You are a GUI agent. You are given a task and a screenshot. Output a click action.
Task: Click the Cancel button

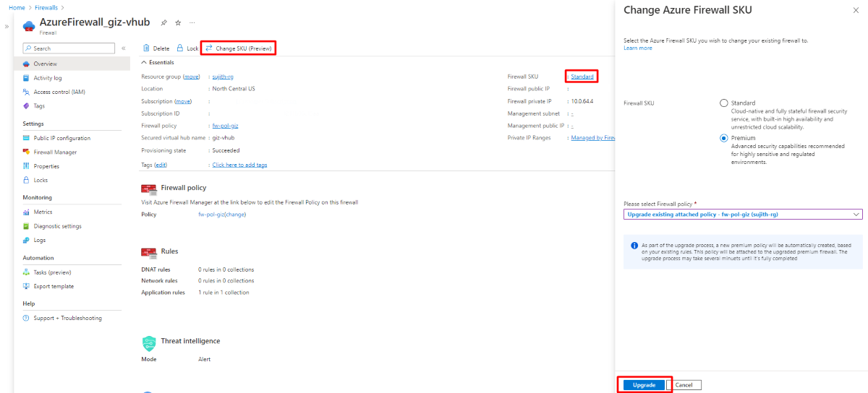[684, 385]
